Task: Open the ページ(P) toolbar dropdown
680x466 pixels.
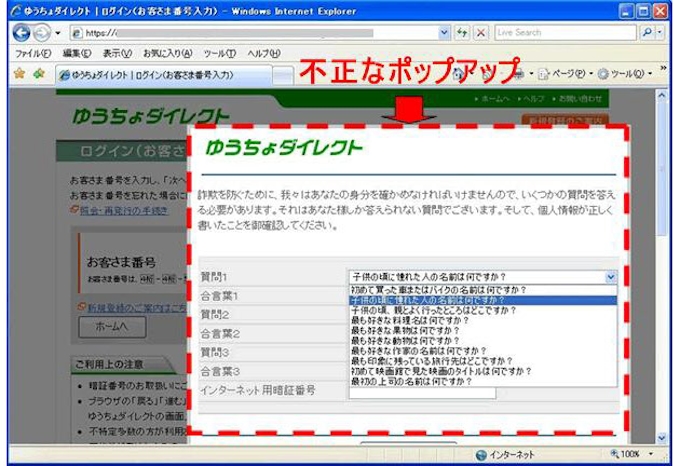Action: tap(567, 73)
